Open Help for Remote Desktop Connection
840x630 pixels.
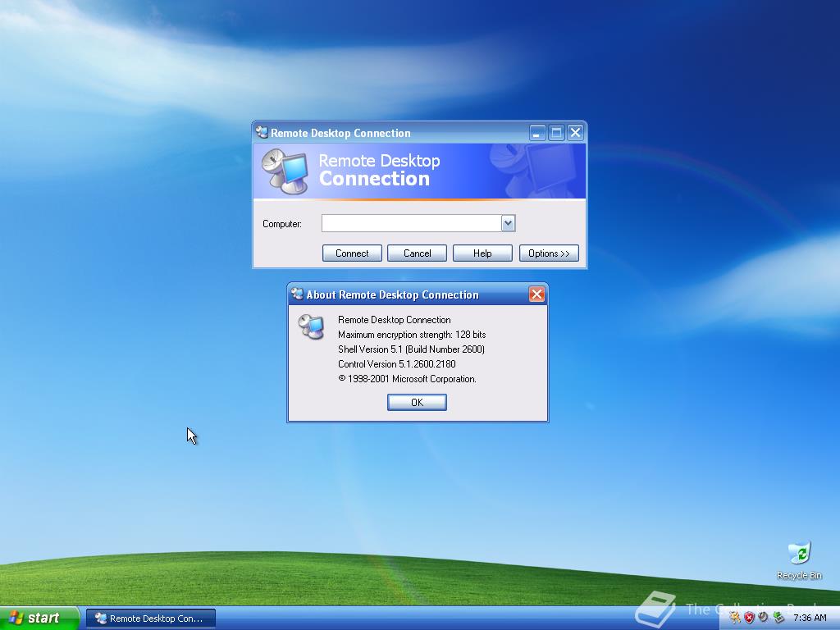point(482,253)
